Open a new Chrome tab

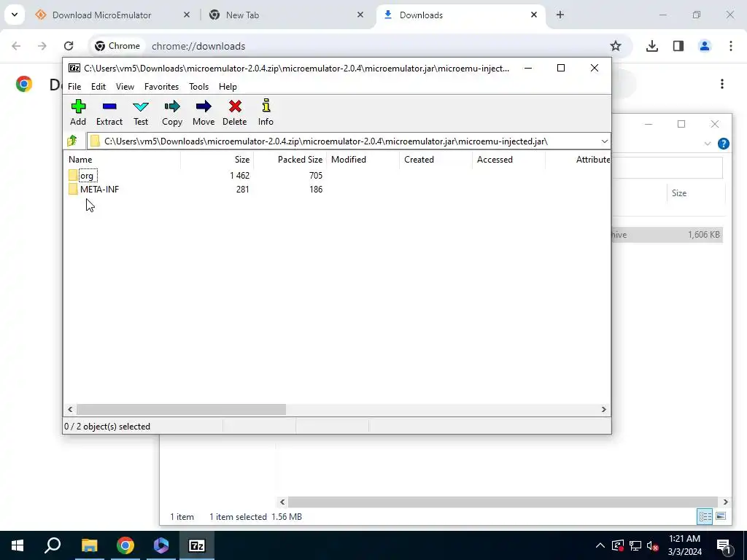(560, 15)
